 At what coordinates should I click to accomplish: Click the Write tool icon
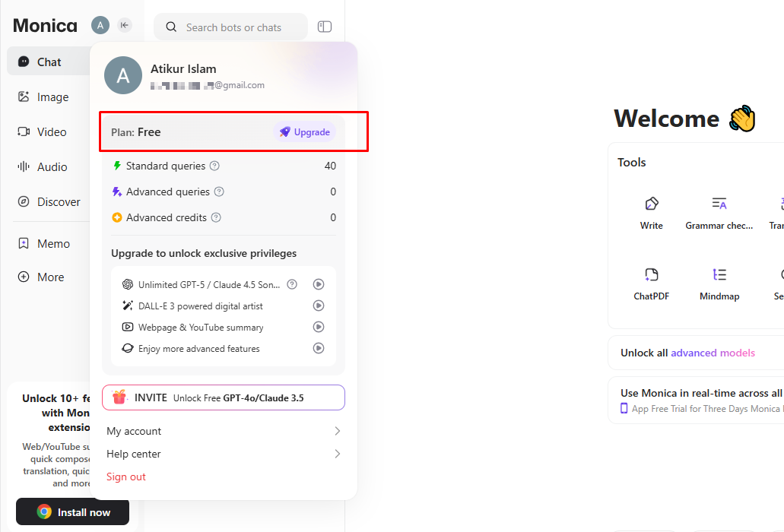coord(651,204)
